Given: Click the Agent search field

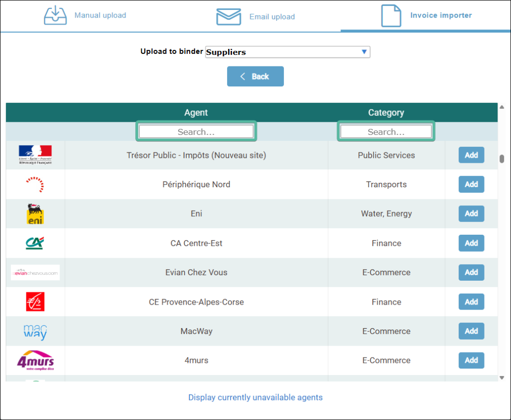Looking at the screenshot, I should [196, 132].
